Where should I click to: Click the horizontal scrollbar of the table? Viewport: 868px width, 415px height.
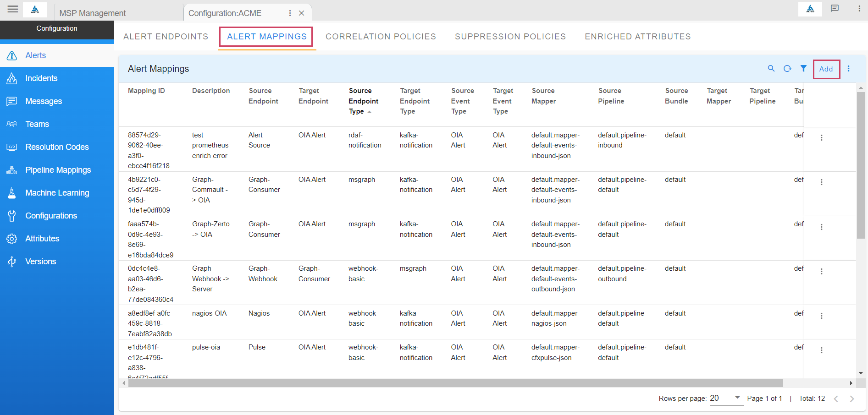pos(455,383)
